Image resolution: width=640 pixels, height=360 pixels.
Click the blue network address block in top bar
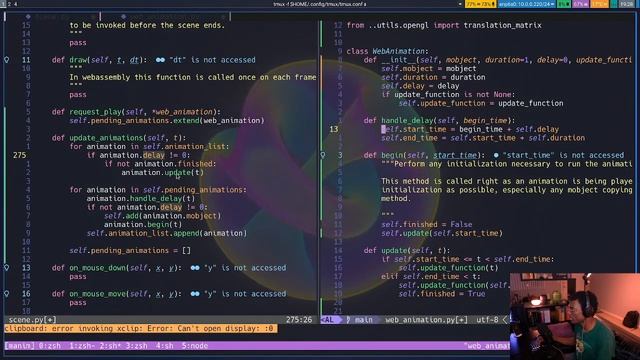pos(527,4)
